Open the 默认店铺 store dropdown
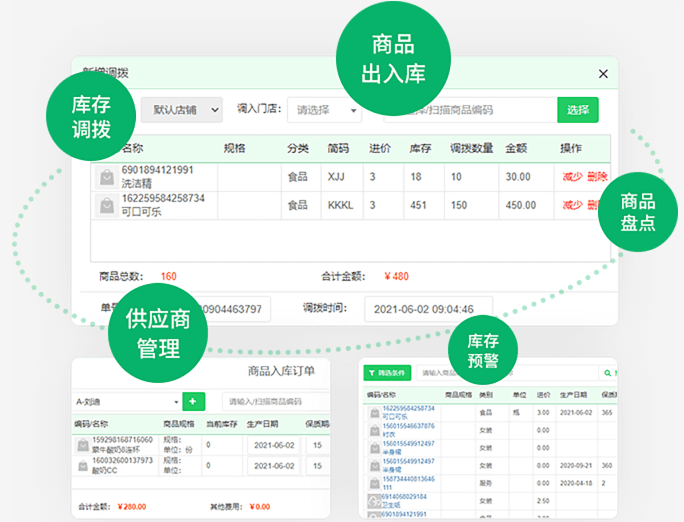Viewport: 684px width, 522px height. (x=181, y=110)
